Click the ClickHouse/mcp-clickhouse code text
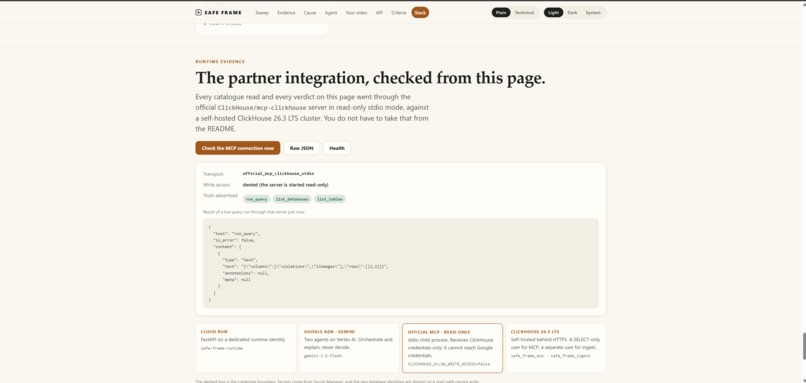 pyautogui.click(x=262, y=108)
